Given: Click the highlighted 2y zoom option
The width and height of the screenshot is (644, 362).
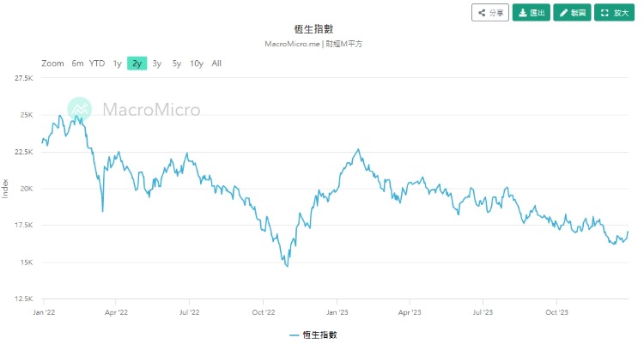Looking at the screenshot, I should (x=137, y=63).
